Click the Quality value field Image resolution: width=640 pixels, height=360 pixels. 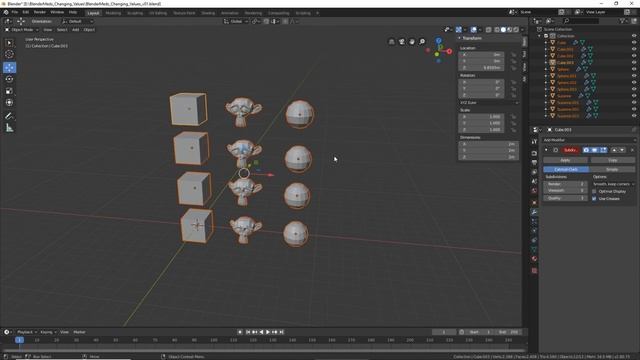pos(565,198)
